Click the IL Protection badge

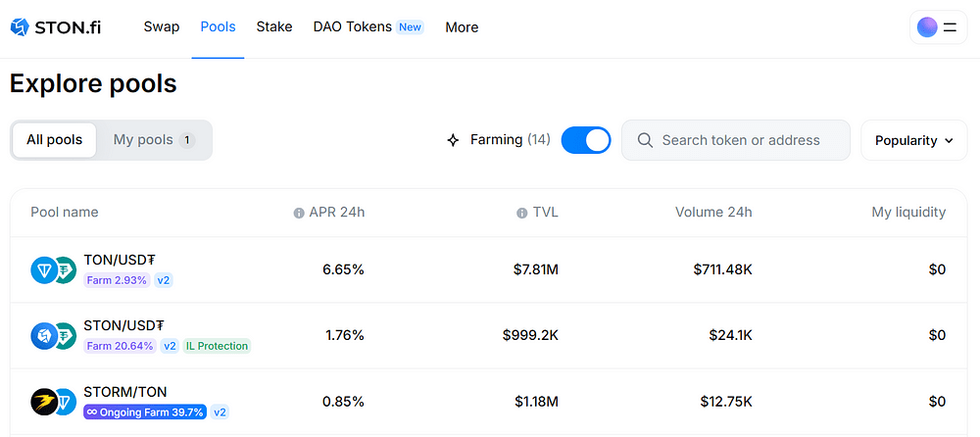pyautogui.click(x=217, y=346)
